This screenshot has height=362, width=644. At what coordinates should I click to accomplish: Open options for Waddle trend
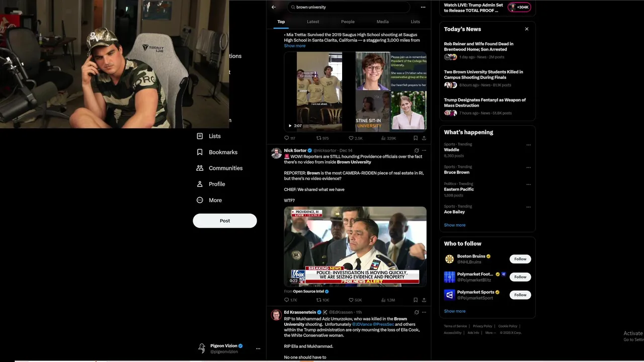[x=528, y=145]
